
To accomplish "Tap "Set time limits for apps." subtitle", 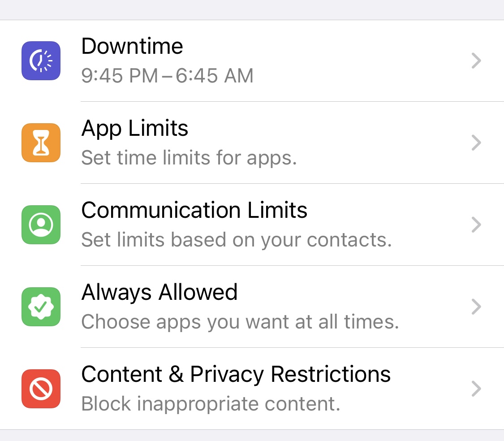I will (x=189, y=158).
